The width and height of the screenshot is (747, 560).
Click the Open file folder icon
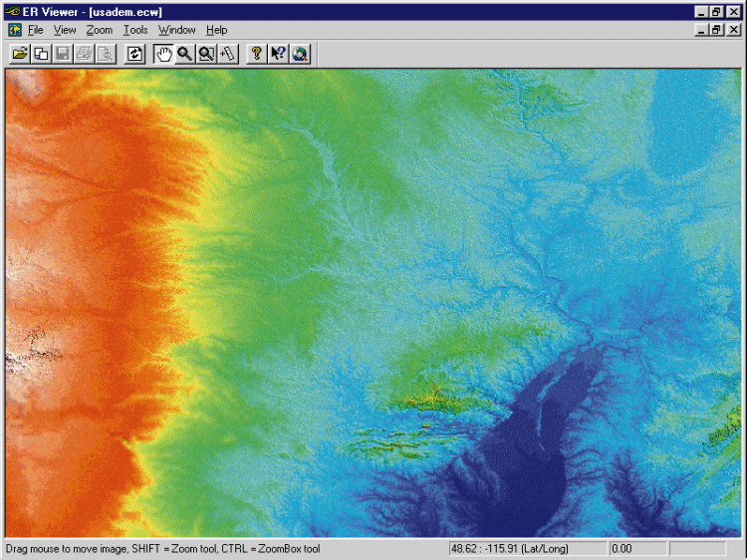(19, 54)
